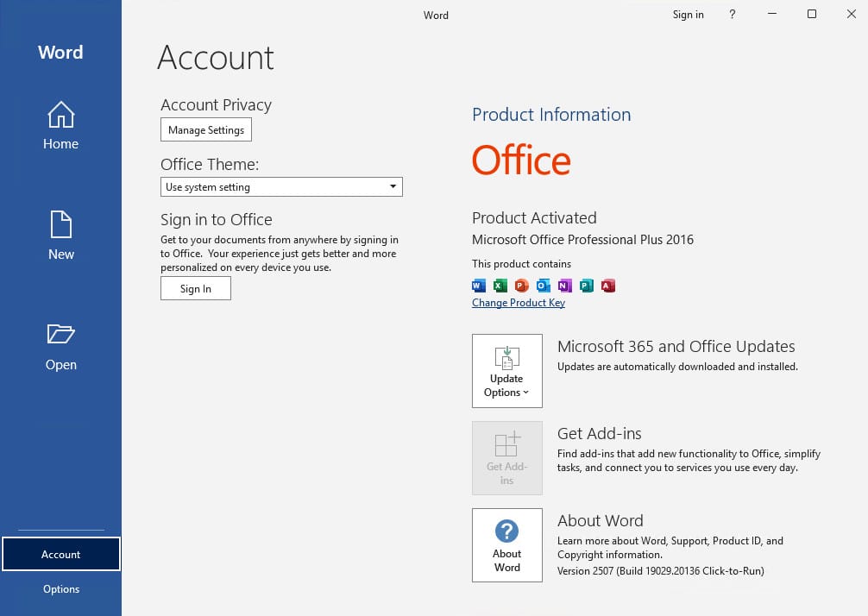The image size is (868, 616).
Task: Click the Office logo text
Action: click(x=521, y=160)
